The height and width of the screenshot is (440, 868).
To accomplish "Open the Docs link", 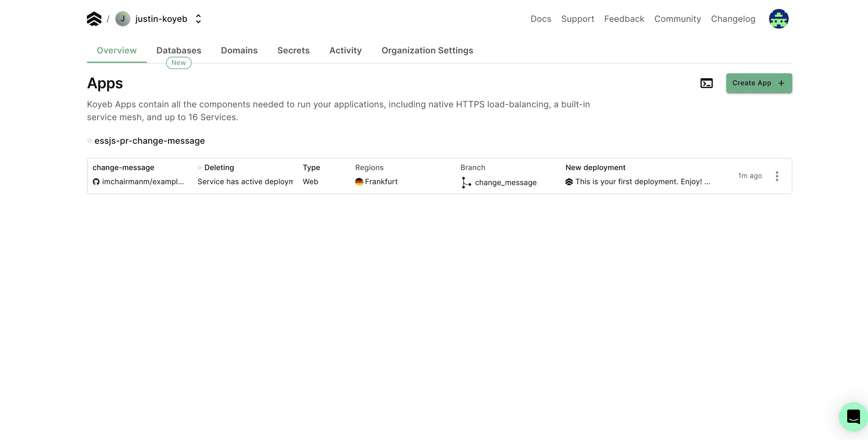I will point(541,19).
